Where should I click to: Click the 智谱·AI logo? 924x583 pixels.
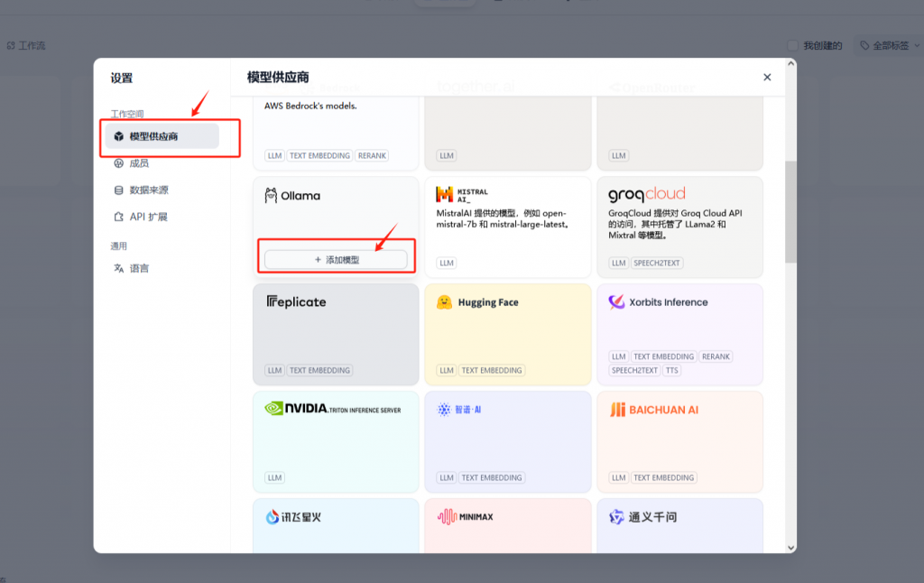(x=459, y=409)
